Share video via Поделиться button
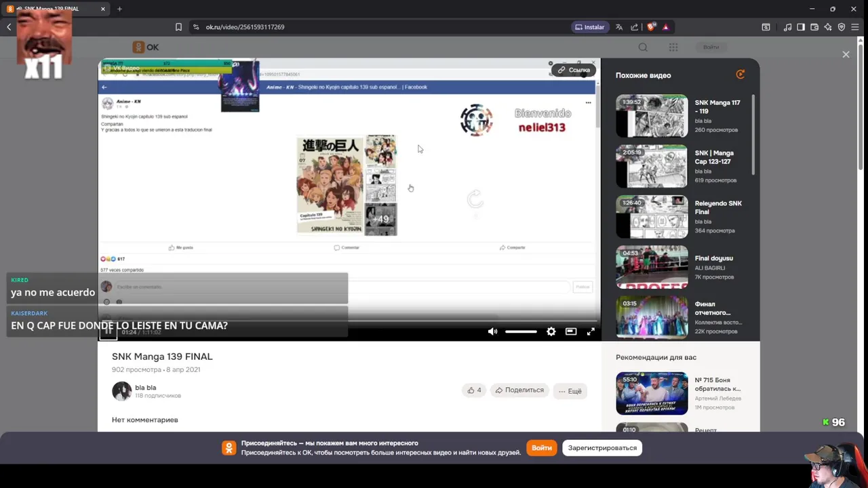The height and width of the screenshot is (488, 868). [519, 390]
